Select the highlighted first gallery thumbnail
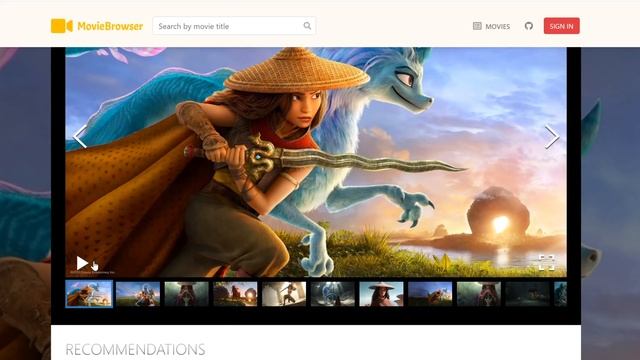The height and width of the screenshot is (360, 640). [x=89, y=294]
